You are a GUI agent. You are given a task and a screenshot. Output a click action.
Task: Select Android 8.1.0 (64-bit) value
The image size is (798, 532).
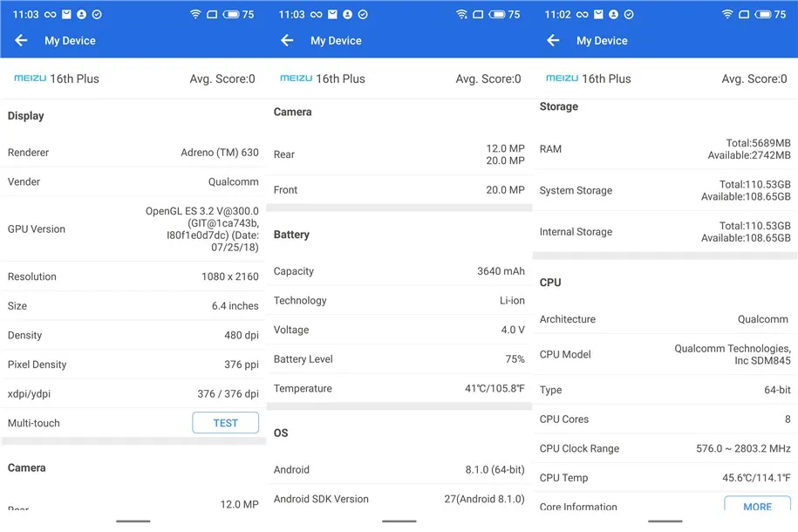[494, 469]
